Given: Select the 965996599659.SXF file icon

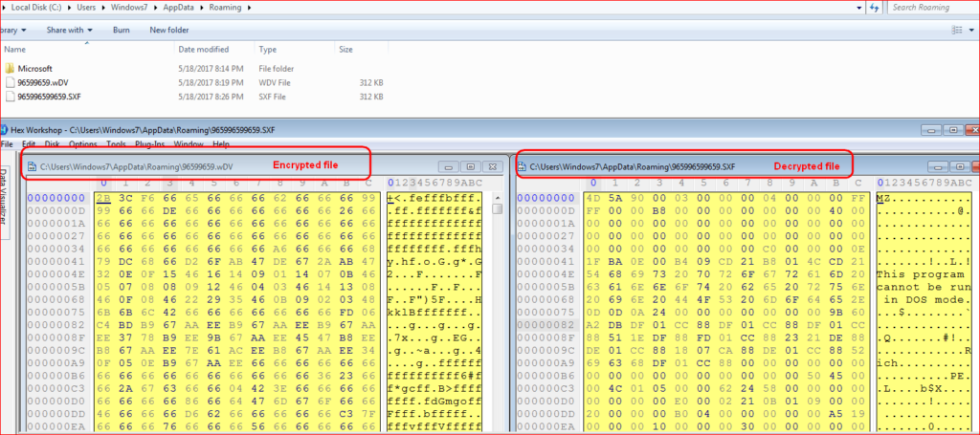Looking at the screenshot, I should coord(10,97).
